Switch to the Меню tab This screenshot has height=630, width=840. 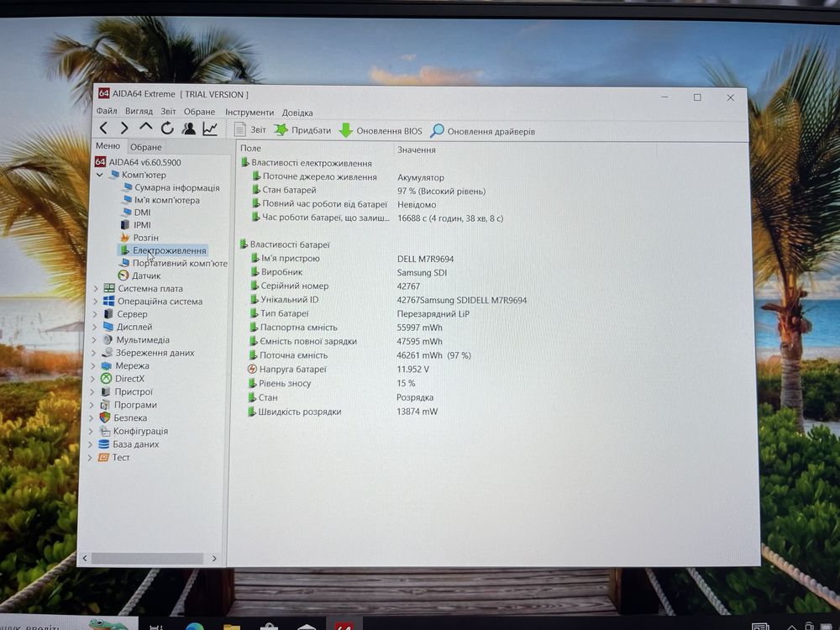108,145
